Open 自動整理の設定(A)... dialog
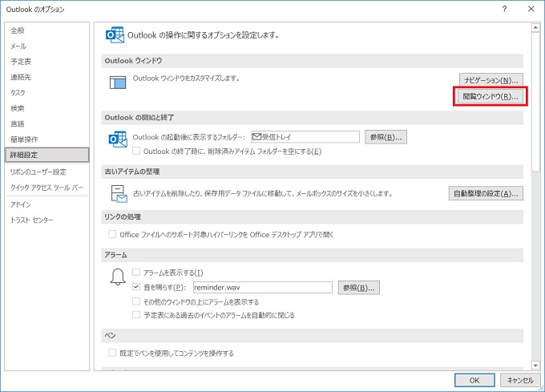545x392 pixels. click(x=486, y=193)
